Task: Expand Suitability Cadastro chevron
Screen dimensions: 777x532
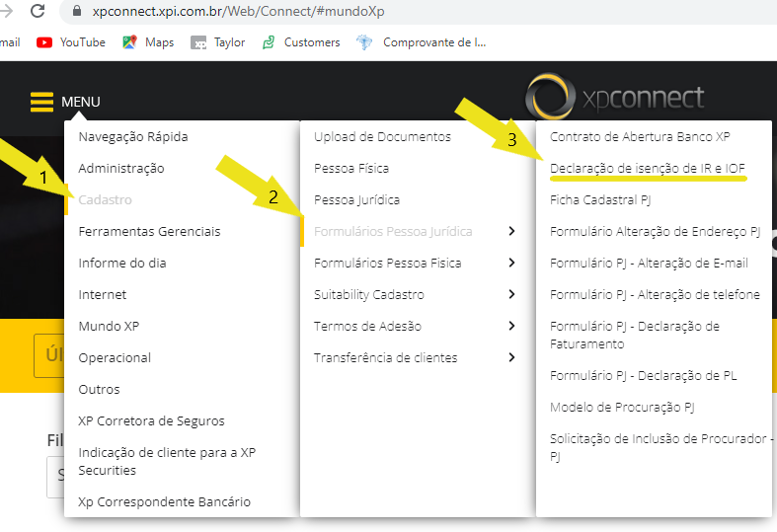Action: point(511,294)
